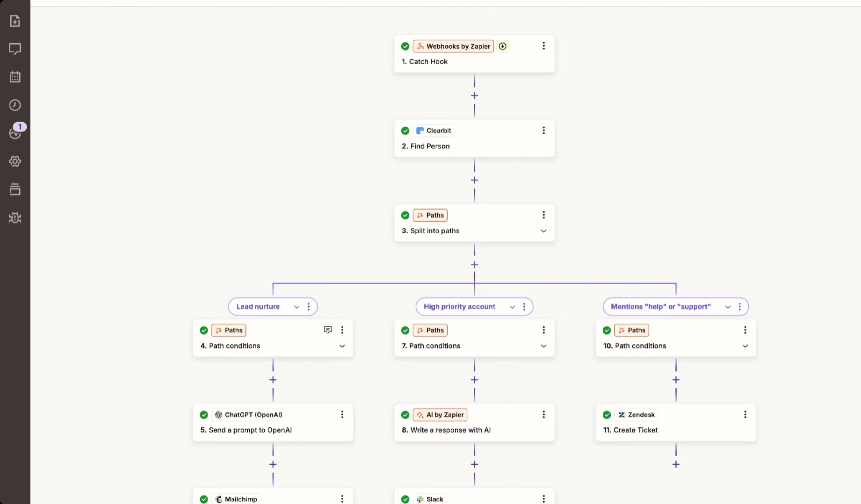Add a new path below Split into paths
Viewport: 861px width, 504px height.
(474, 265)
